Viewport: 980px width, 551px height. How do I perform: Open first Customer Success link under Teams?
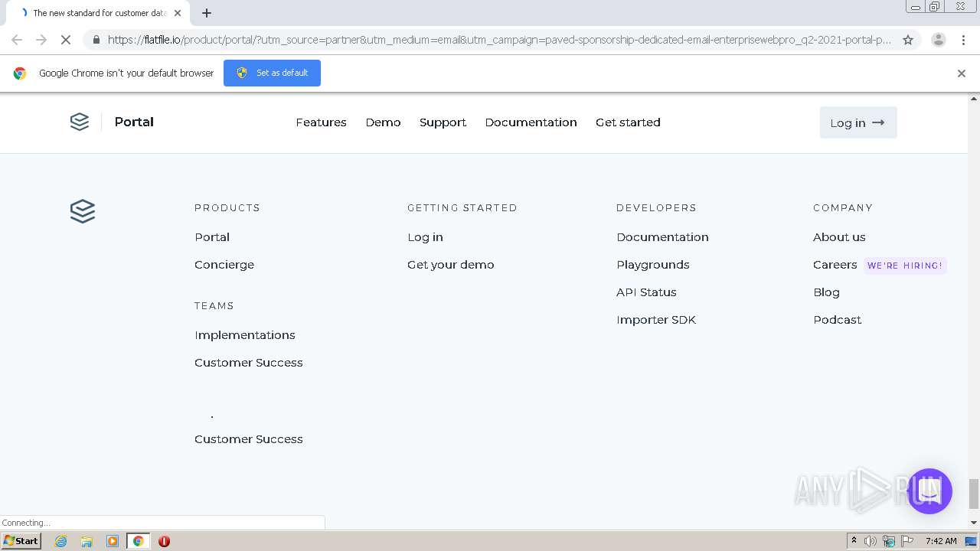[x=249, y=363]
